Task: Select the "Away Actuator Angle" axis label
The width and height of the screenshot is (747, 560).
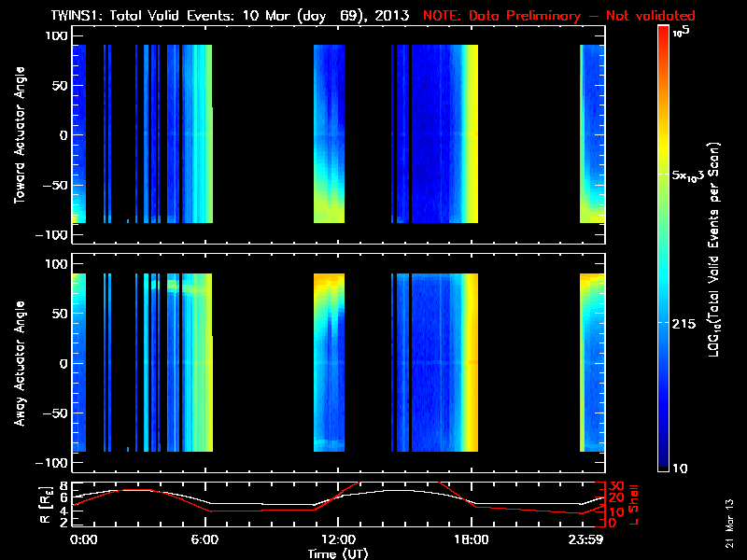Action: click(x=20, y=363)
